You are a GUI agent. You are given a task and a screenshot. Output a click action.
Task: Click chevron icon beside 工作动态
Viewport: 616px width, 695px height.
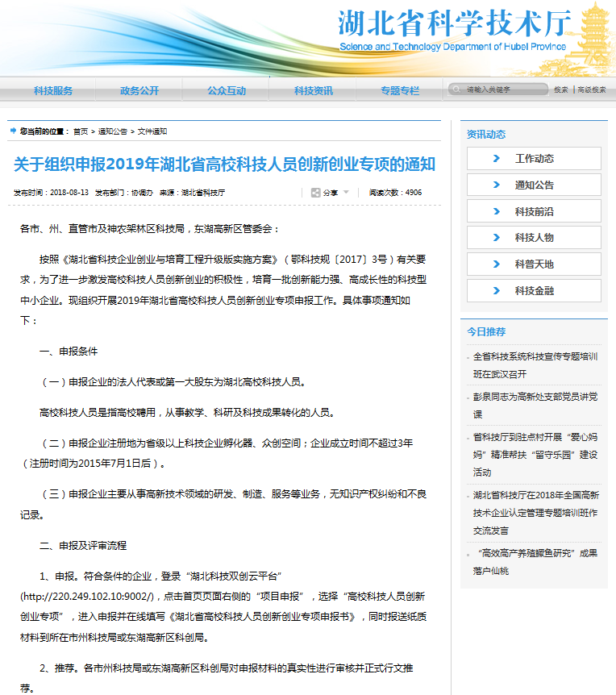coord(497,158)
